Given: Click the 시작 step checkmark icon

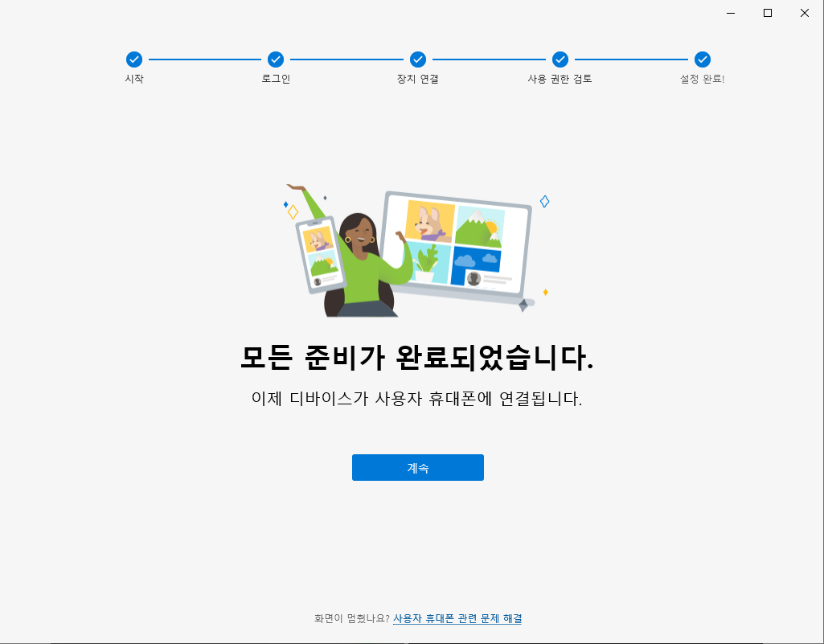Looking at the screenshot, I should (134, 59).
